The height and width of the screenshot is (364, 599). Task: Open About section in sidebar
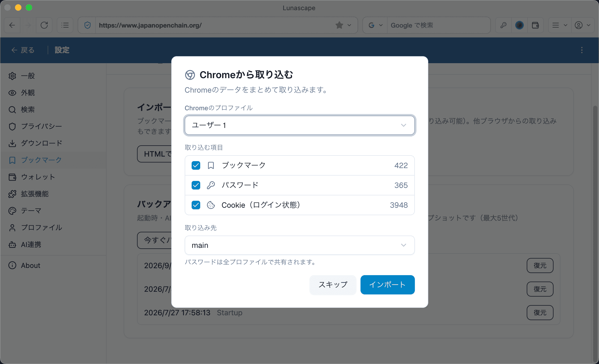tap(53, 266)
